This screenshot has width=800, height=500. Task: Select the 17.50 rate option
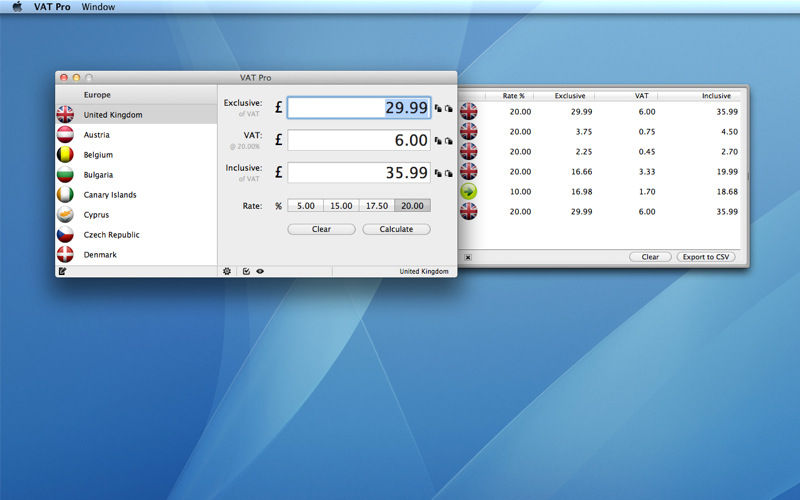coord(376,206)
